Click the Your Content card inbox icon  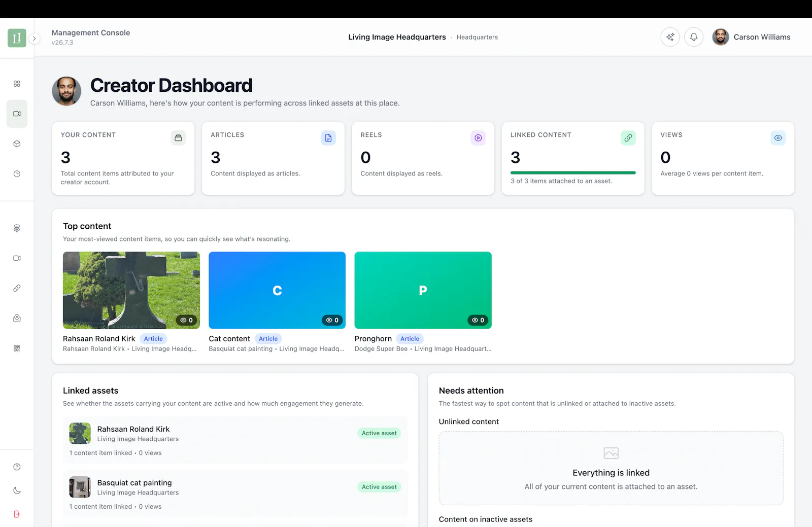click(178, 138)
